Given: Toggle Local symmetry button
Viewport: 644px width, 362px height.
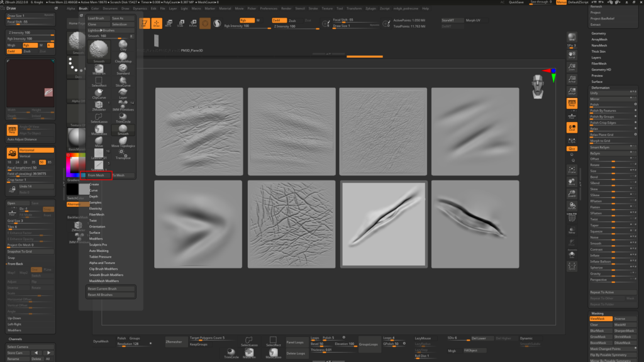Looking at the screenshot, I should point(572,128).
